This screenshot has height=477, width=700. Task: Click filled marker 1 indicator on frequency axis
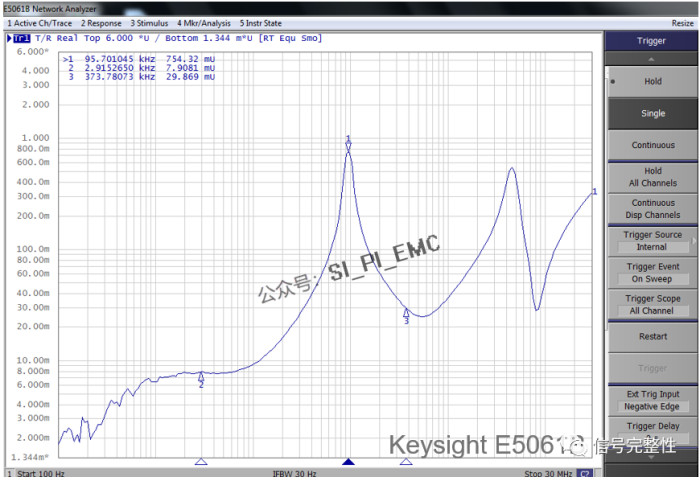point(348,461)
